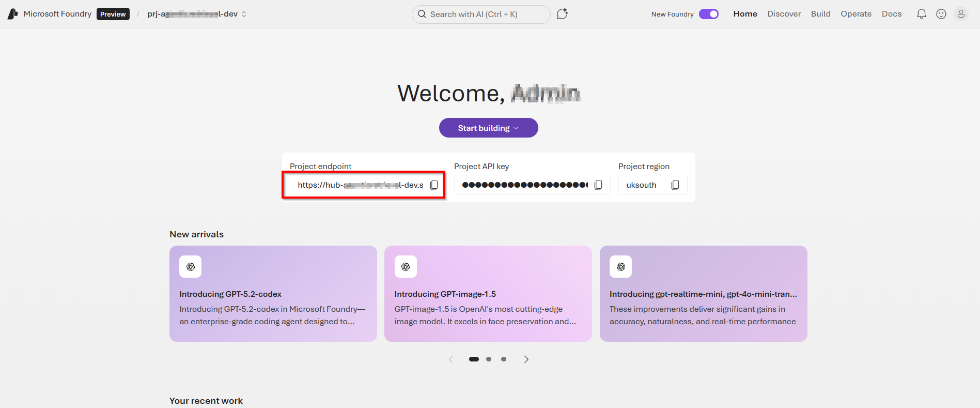Copy the project API key
This screenshot has width=980, height=408.
pyautogui.click(x=598, y=185)
